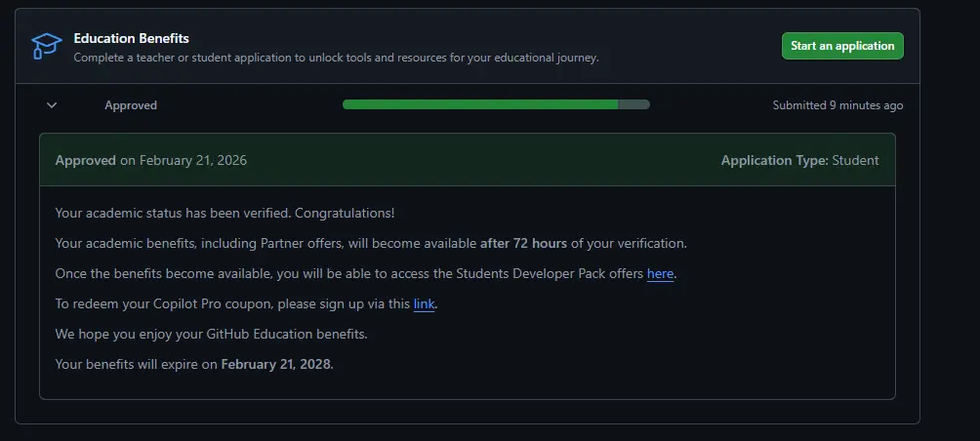Click the academic status verified congratulations line
980x441 pixels.
point(225,213)
